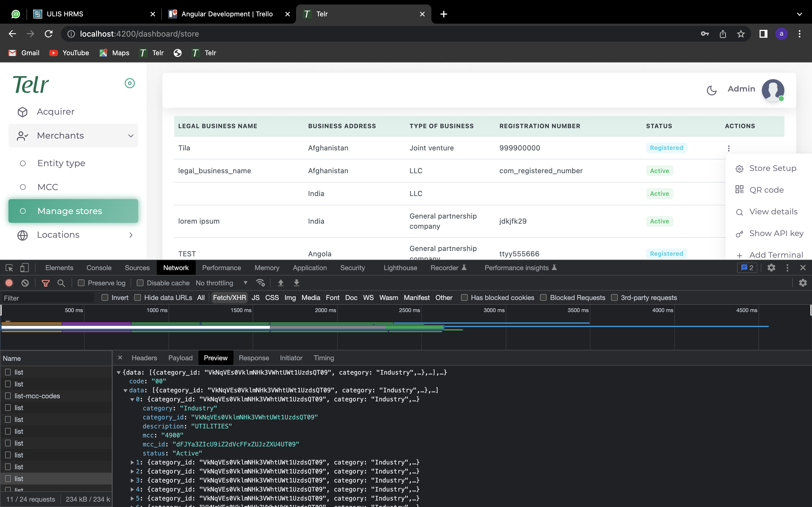The height and width of the screenshot is (507, 812).
Task: Expand item 1 in the JSON preview
Action: [132, 462]
